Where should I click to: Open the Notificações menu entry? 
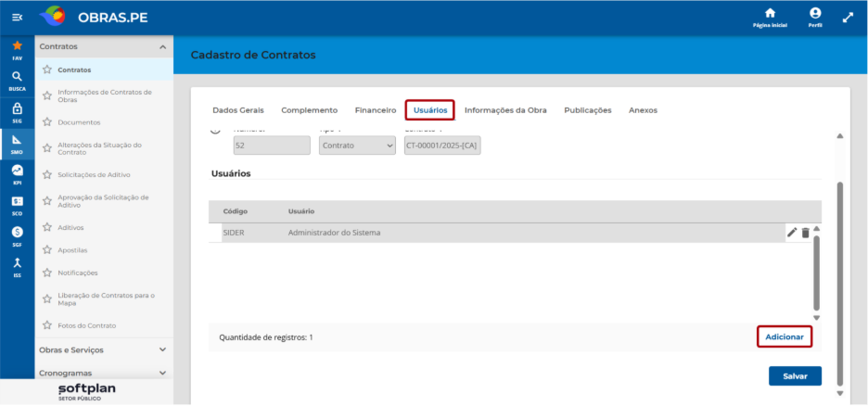pos(78,273)
